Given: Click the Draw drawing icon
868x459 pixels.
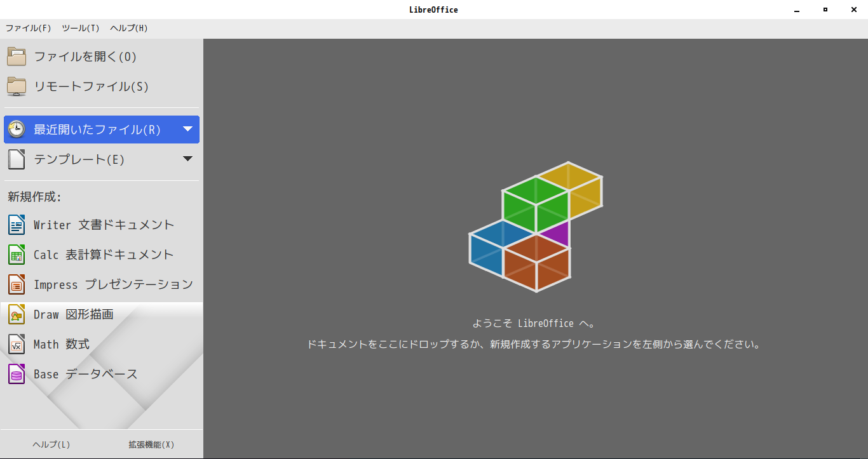Looking at the screenshot, I should 17,314.
